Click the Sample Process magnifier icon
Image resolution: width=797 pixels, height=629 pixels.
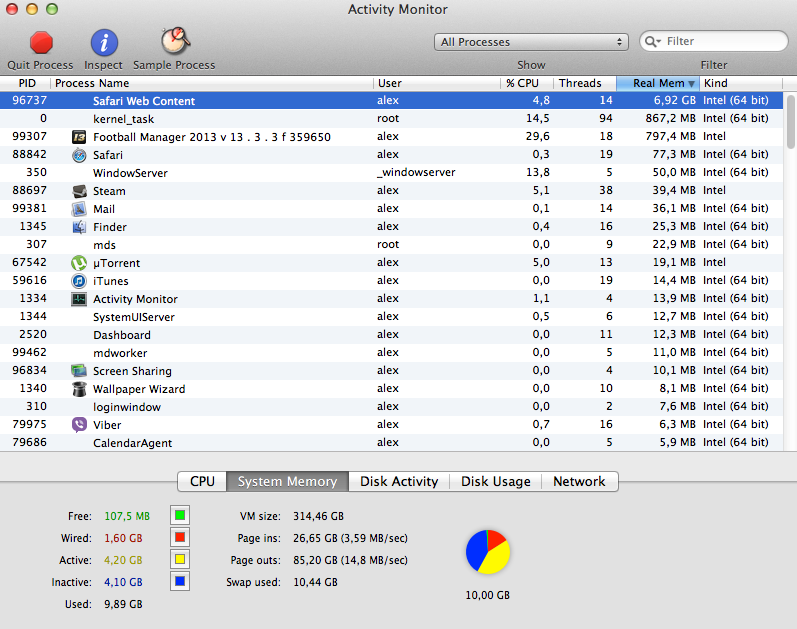tap(175, 41)
